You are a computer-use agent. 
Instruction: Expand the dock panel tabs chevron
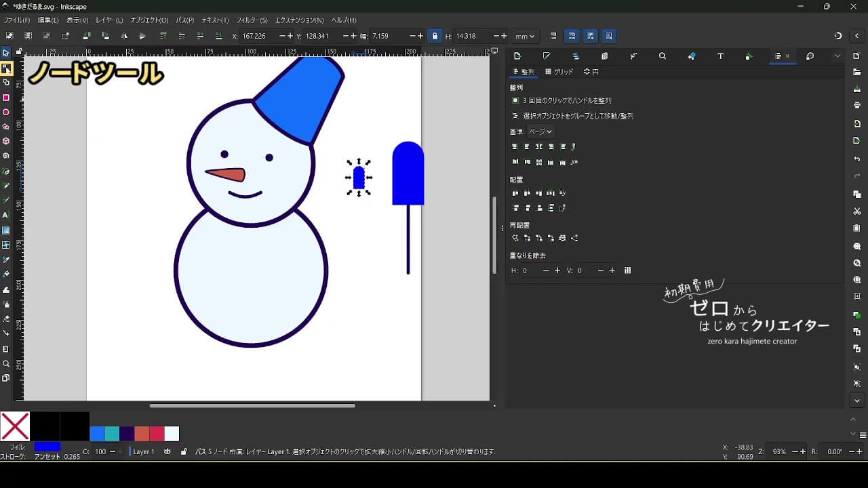837,56
